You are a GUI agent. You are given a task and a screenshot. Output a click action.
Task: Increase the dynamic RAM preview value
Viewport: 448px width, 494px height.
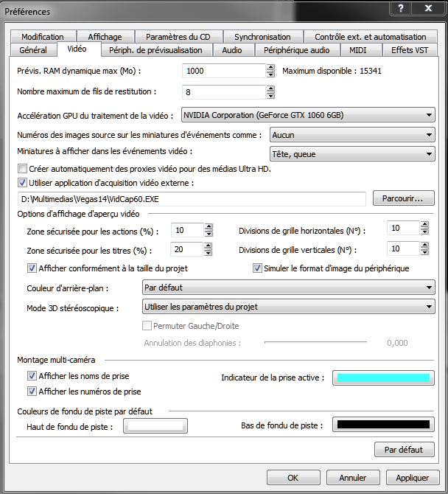270,67
